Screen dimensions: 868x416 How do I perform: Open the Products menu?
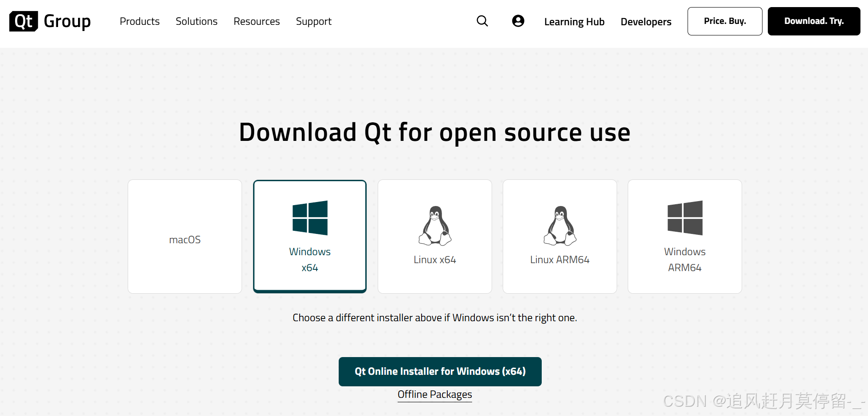tap(140, 21)
